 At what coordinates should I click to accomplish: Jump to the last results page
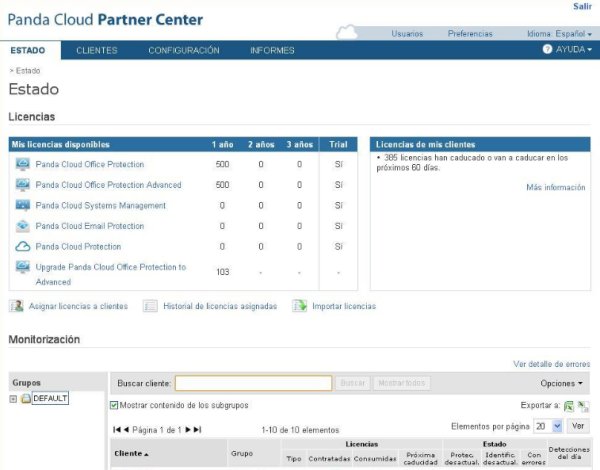click(x=197, y=430)
